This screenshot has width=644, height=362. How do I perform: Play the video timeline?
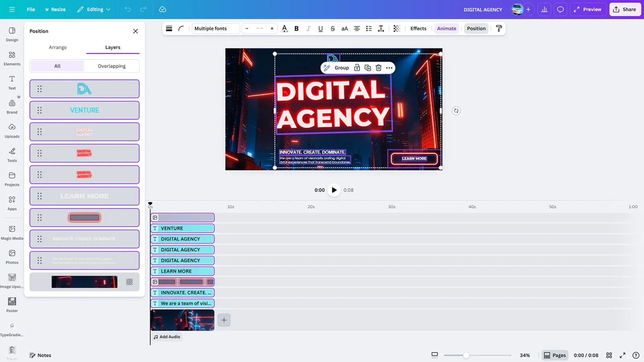point(334,190)
